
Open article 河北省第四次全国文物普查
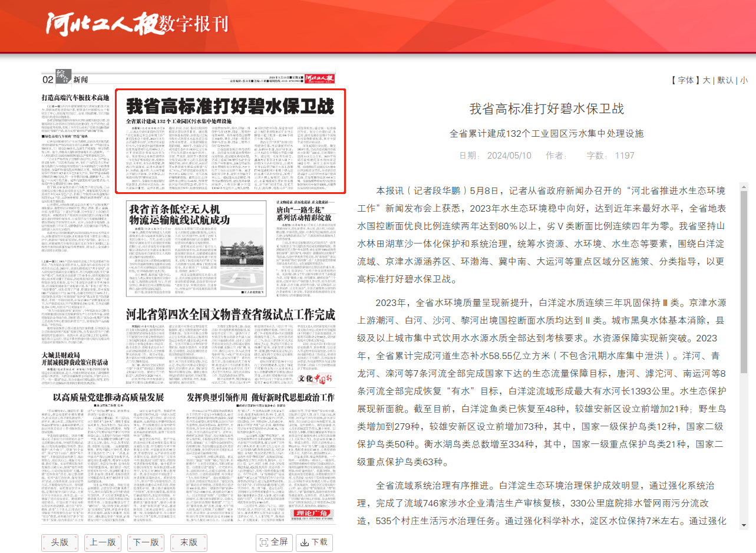coord(230,314)
